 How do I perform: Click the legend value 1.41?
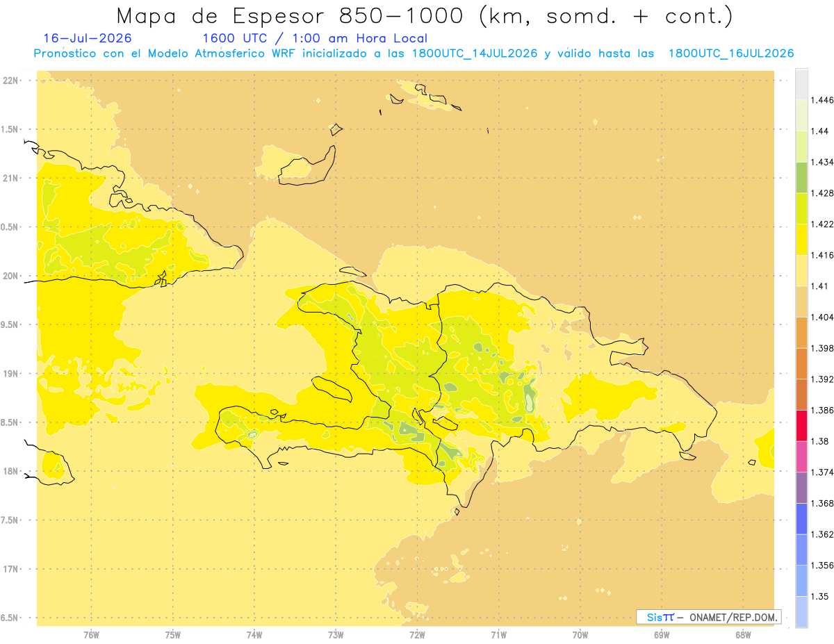point(820,286)
